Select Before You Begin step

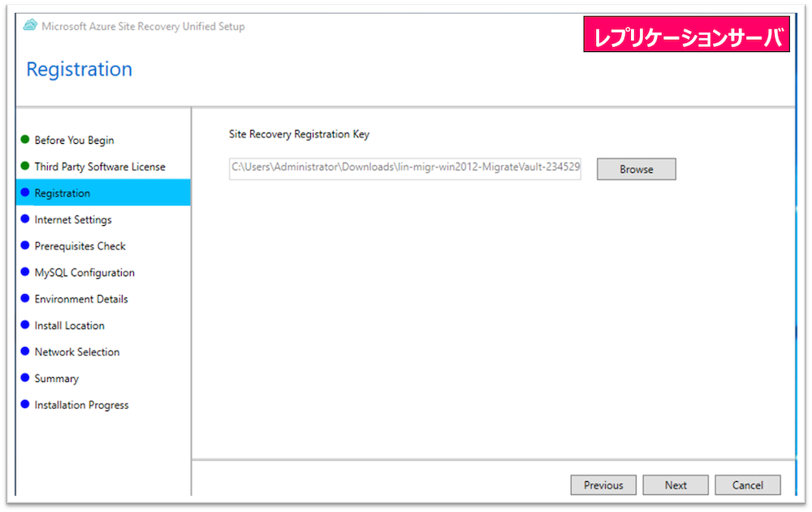click(74, 140)
